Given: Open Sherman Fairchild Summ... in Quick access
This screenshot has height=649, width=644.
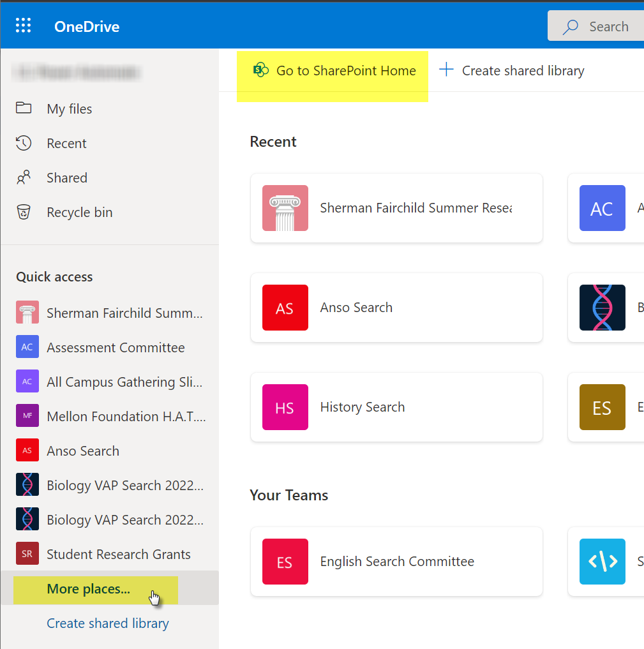Looking at the screenshot, I should (x=110, y=313).
